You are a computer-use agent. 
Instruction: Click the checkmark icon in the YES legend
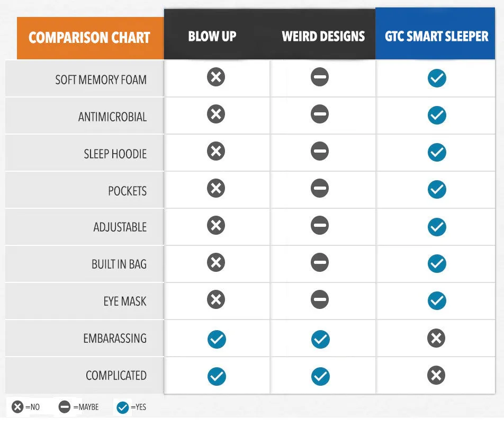point(122,408)
